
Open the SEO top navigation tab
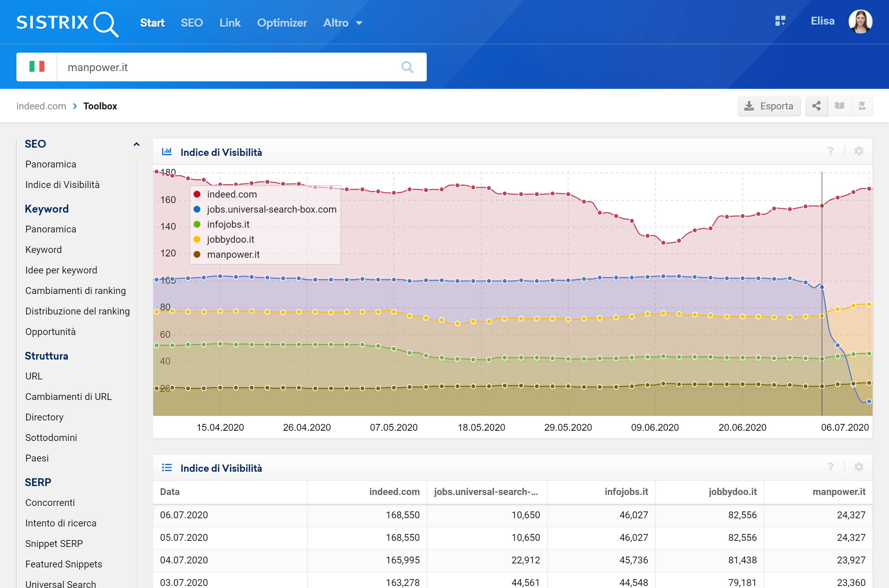(x=192, y=23)
